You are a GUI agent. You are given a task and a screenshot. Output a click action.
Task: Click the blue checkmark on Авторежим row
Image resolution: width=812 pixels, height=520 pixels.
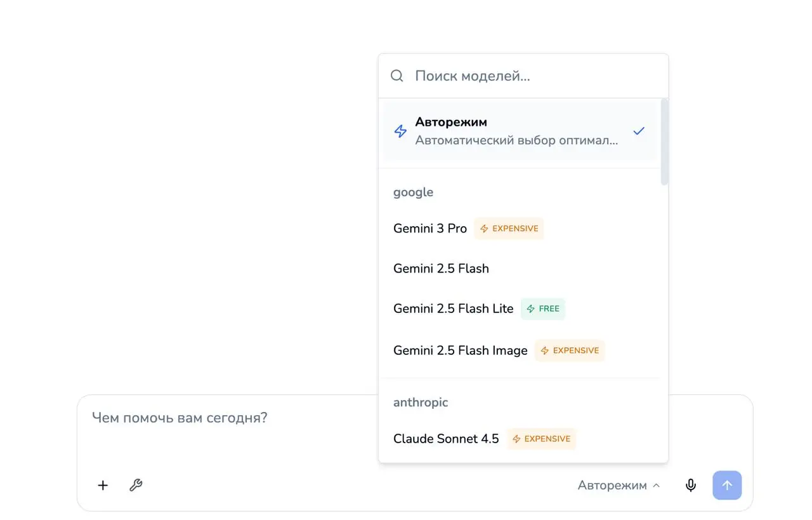[x=639, y=131]
